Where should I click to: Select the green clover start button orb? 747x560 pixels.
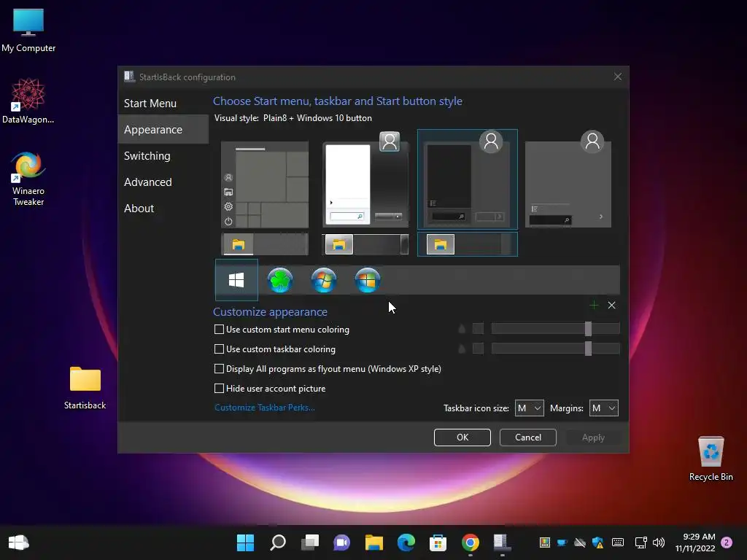click(x=280, y=280)
